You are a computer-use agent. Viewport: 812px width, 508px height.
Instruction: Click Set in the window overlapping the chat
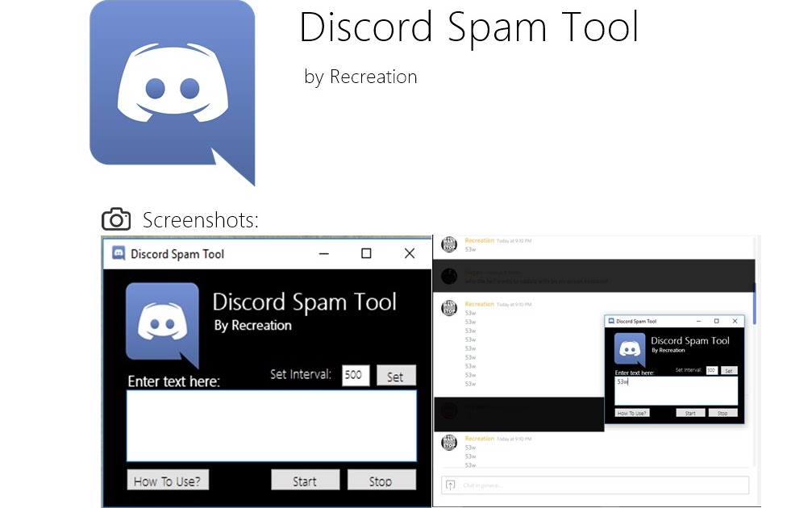(729, 371)
